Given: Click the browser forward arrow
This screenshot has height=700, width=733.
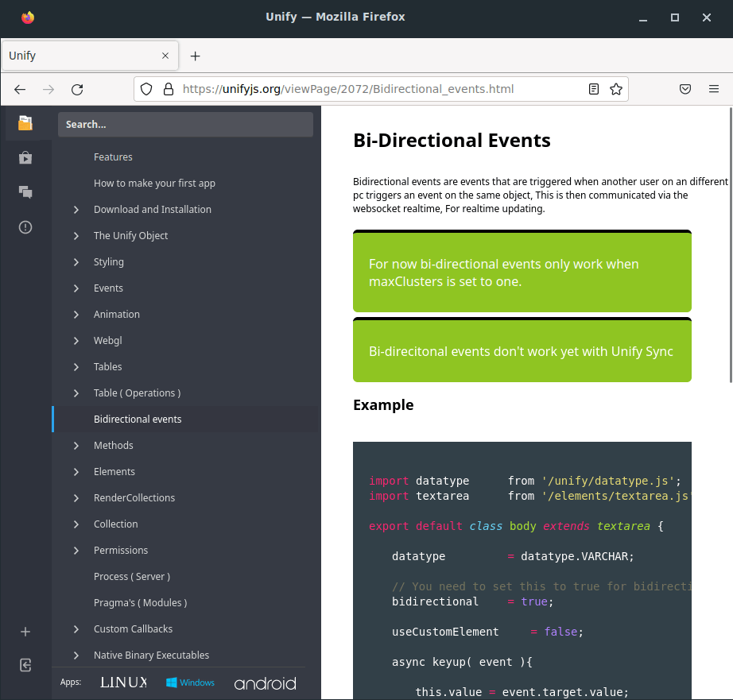Looking at the screenshot, I should point(48,89).
